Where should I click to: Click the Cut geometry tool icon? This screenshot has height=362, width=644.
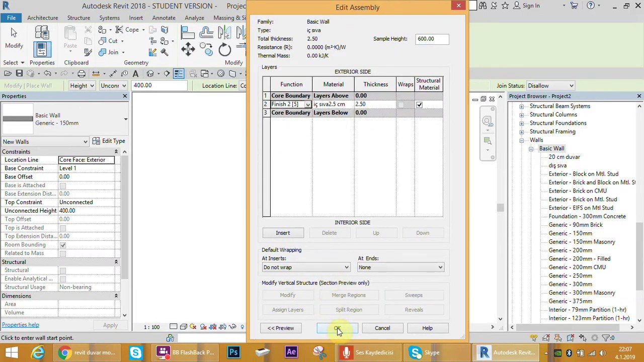[x=102, y=41]
